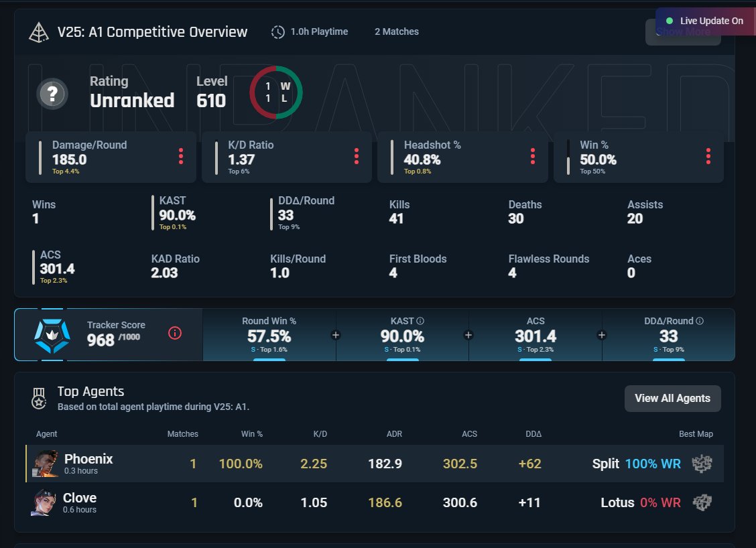The image size is (756, 548).
Task: Click the '2 Matches' text in header
Action: point(397,31)
